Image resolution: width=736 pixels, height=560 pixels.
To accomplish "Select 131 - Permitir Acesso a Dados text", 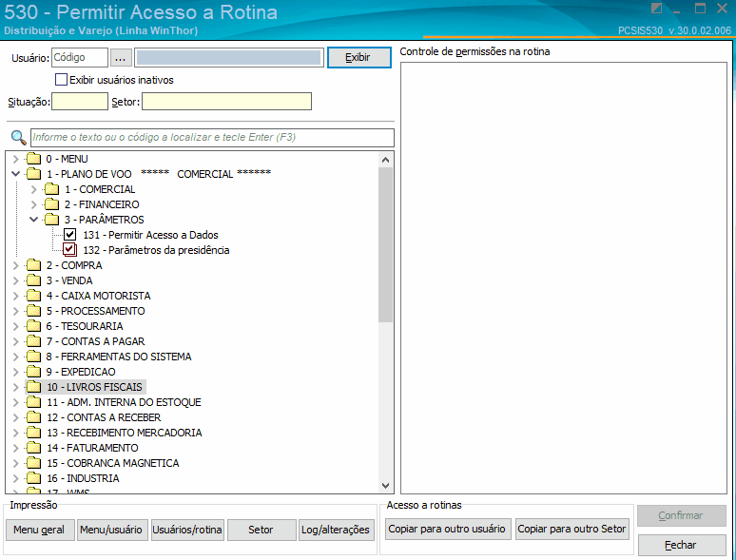I will click(x=150, y=235).
